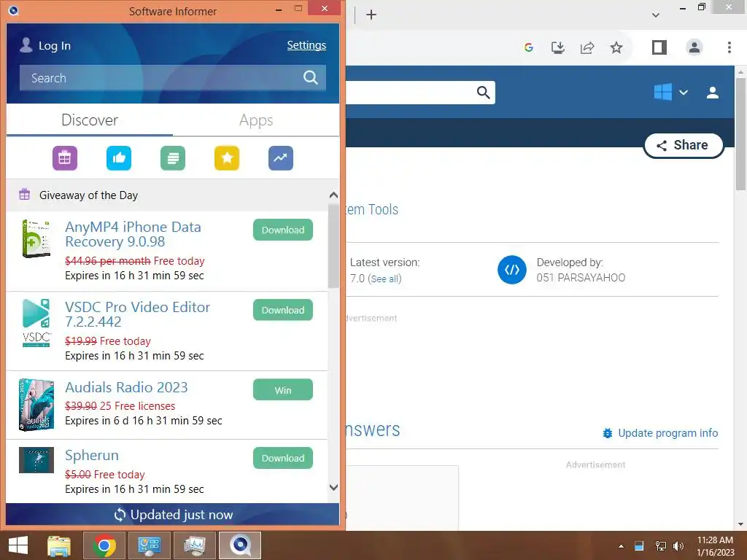Click the website user account icon
Viewport: 747px width, 560px height.
point(713,93)
